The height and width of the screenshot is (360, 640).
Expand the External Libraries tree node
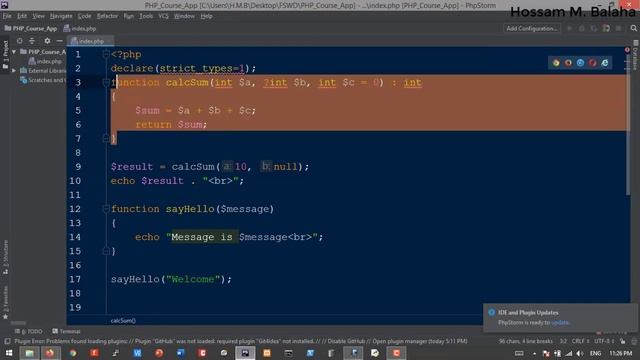coord(14,71)
